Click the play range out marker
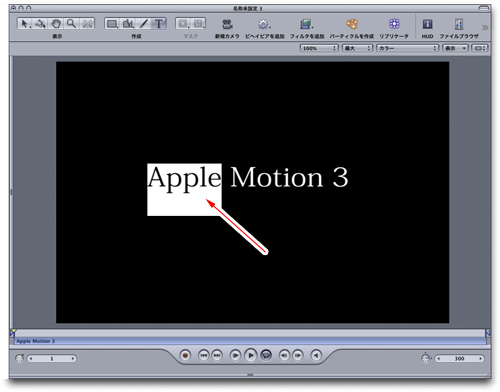This screenshot has width=500, height=392. (488, 333)
